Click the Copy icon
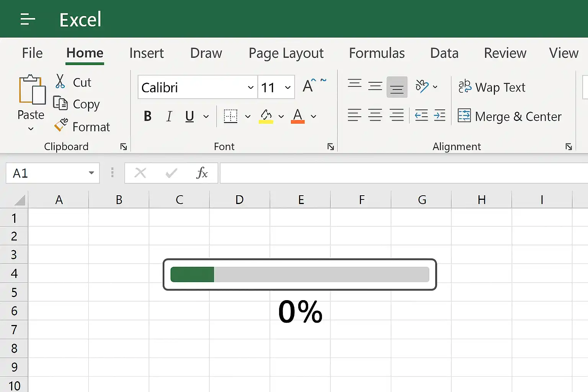 point(60,103)
